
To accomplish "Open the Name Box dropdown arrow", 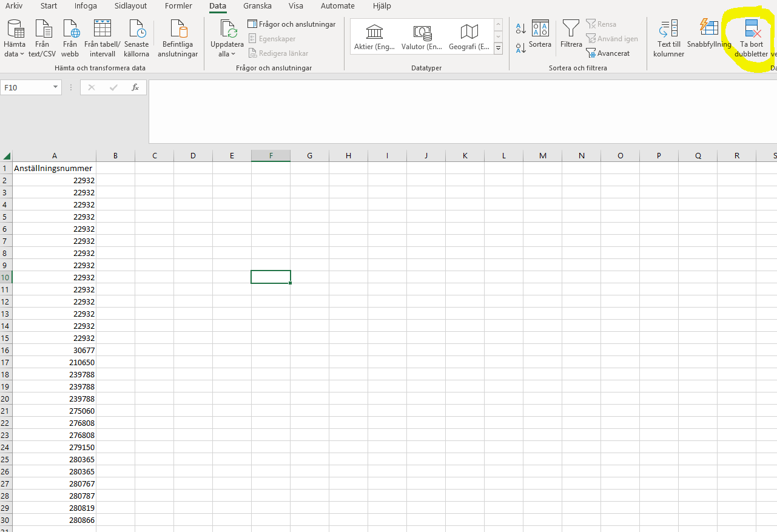I will click(56, 87).
